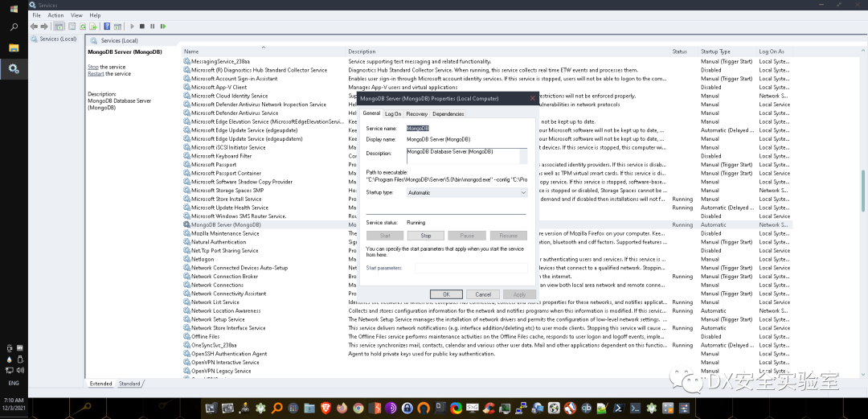Confirm with the OK button

coord(446,294)
